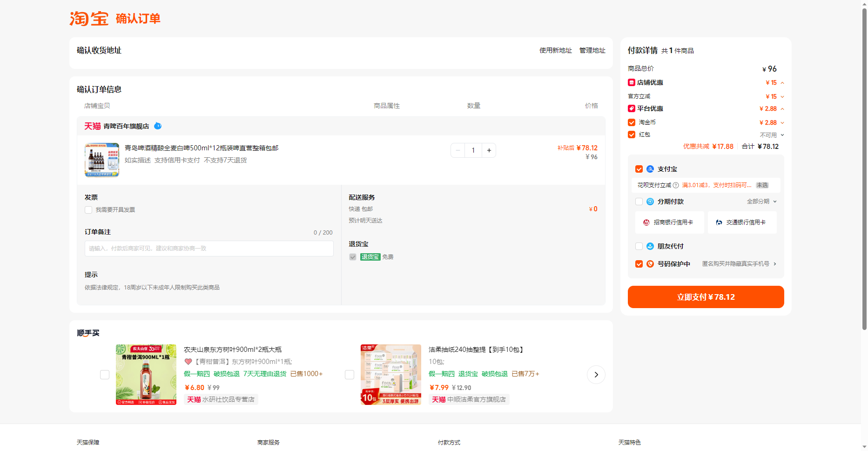Click the 花呗支付立减 question mark icon
Screen dimensions: 868x451
676,185
